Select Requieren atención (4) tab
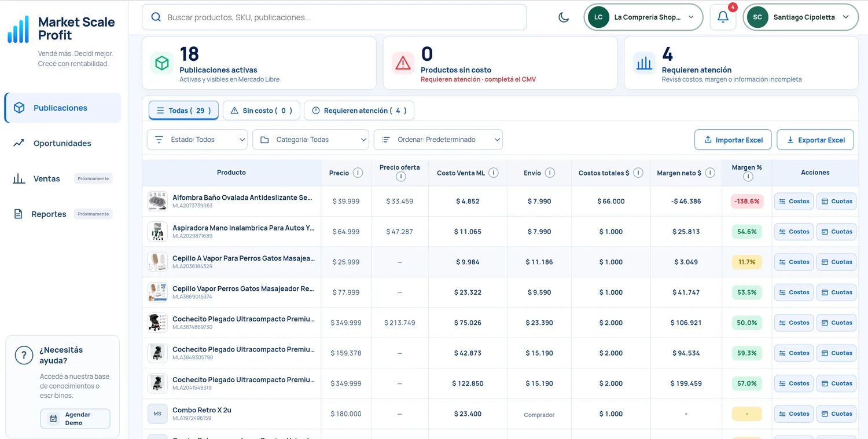 point(359,111)
